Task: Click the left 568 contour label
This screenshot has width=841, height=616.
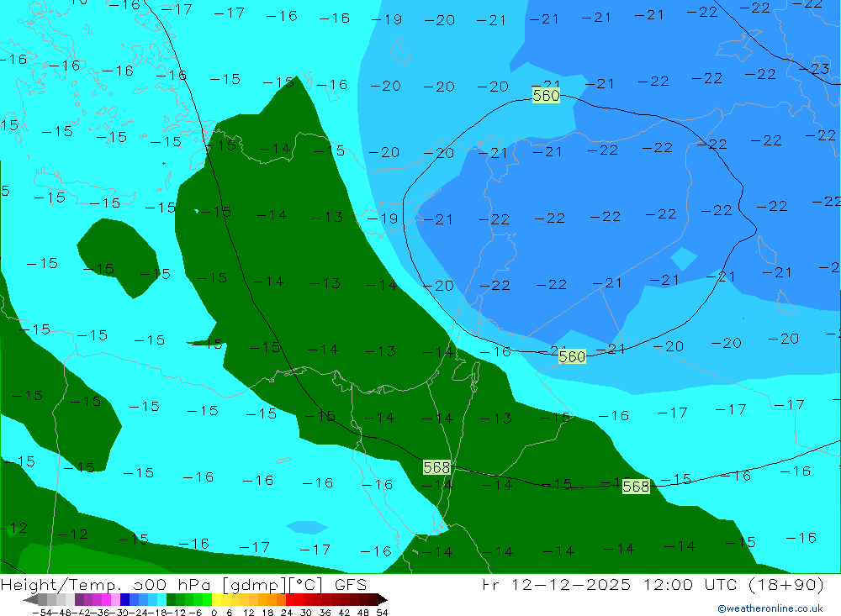Action: 436,467
